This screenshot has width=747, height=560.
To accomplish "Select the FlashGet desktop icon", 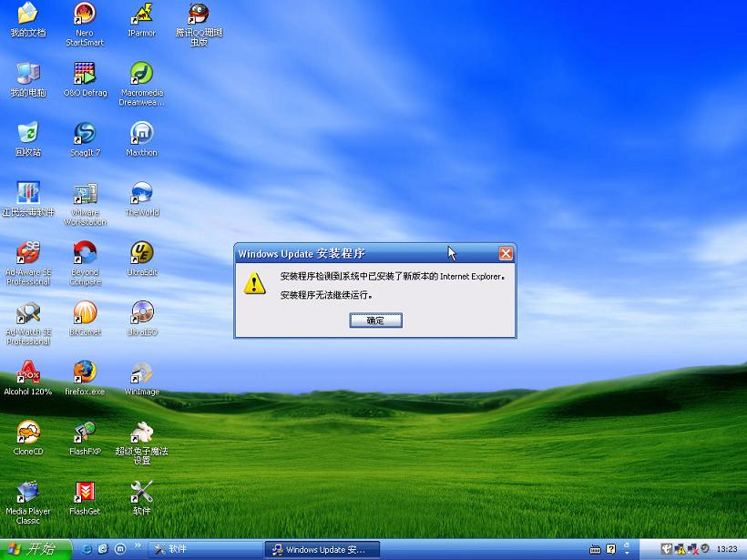I will [x=85, y=499].
